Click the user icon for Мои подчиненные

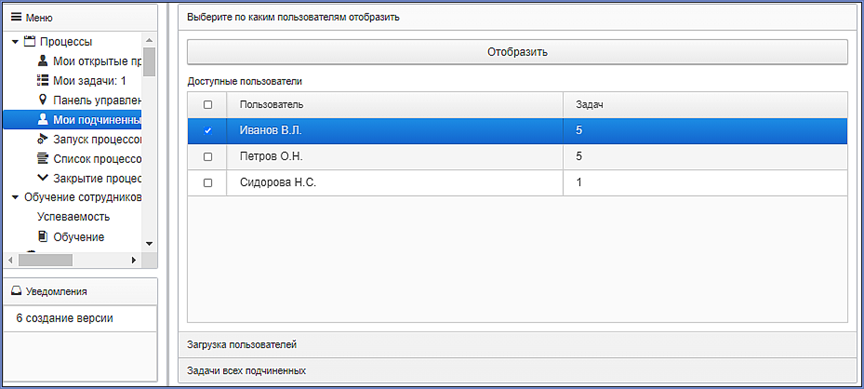[42, 120]
